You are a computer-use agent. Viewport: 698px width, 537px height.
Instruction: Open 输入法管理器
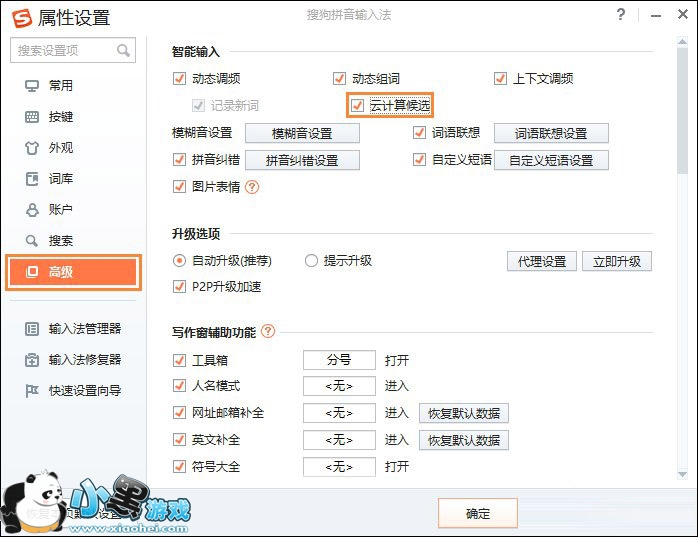tap(73, 329)
